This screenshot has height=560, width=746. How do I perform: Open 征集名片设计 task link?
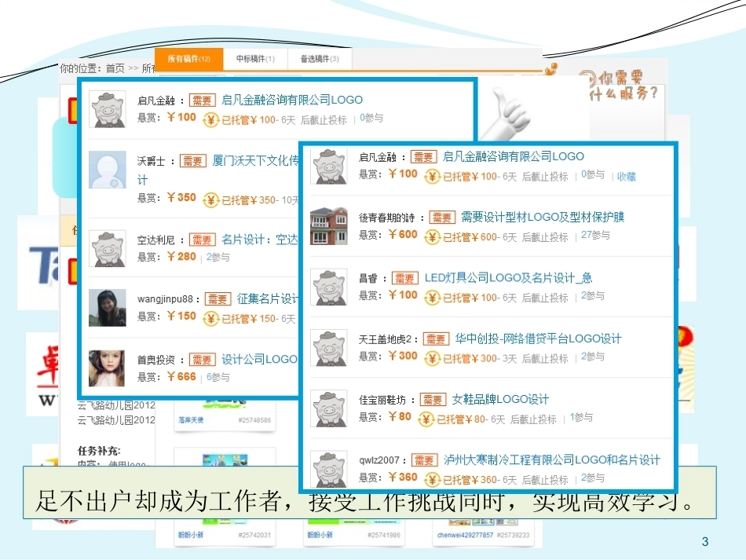(x=268, y=298)
